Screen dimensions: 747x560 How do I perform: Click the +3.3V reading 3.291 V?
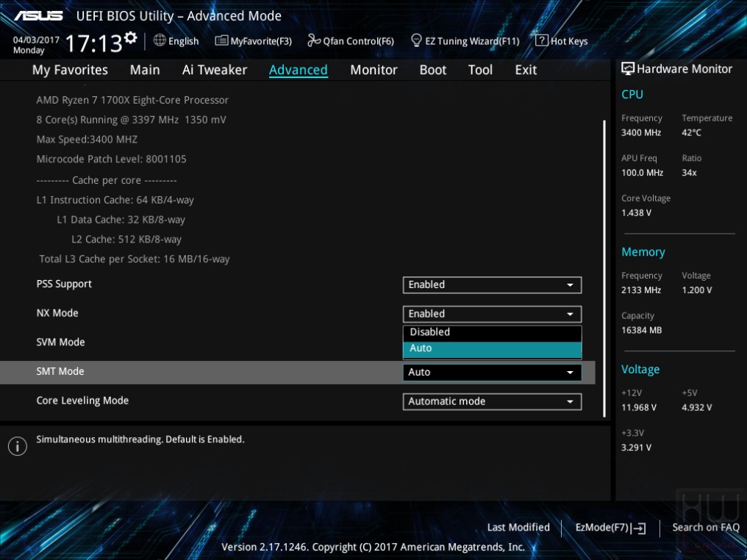pyautogui.click(x=636, y=447)
